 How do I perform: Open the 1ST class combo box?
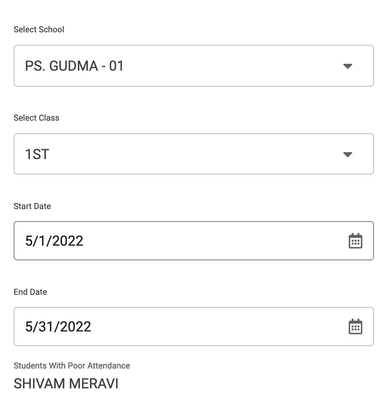pyautogui.click(x=194, y=154)
